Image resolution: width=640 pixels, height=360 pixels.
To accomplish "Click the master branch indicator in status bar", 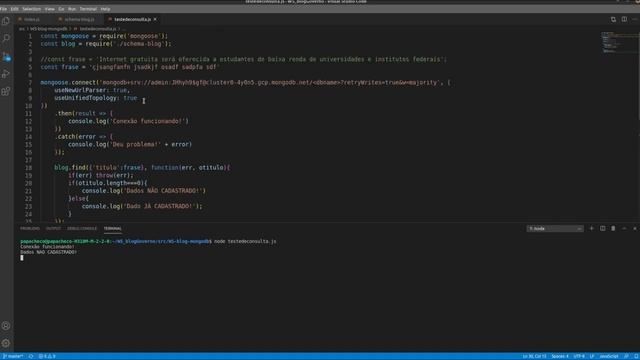I will 13,356.
